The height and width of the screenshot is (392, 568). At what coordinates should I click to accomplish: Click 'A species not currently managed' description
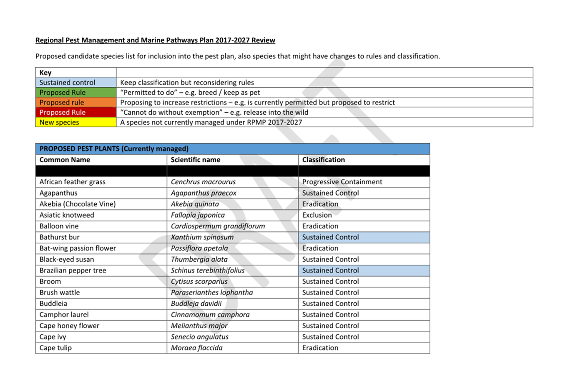click(x=211, y=123)
